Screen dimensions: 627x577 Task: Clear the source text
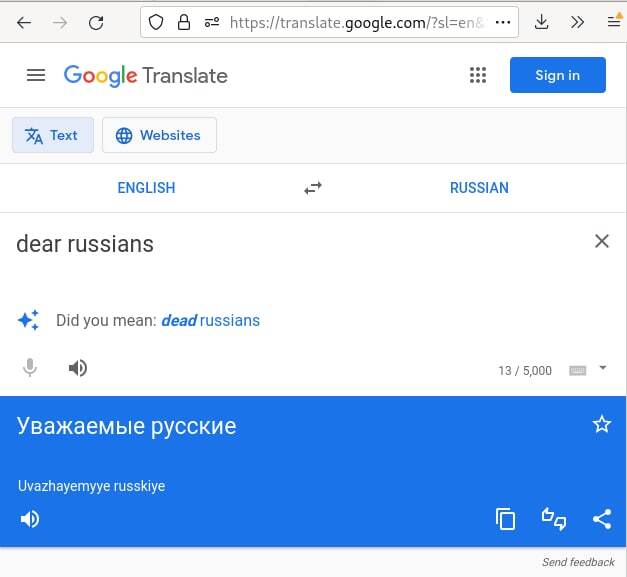pyautogui.click(x=602, y=241)
